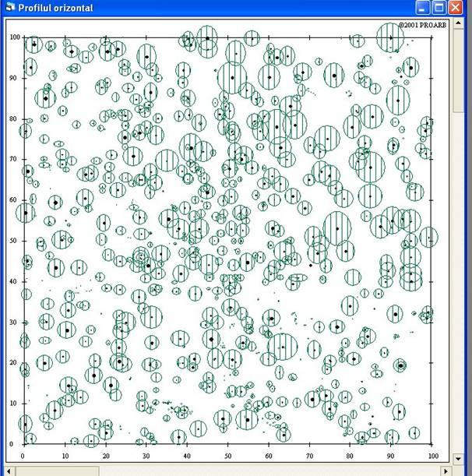The width and height of the screenshot is (472, 476).
Task: Close the Profilul orizontal window
Action: click(456, 8)
